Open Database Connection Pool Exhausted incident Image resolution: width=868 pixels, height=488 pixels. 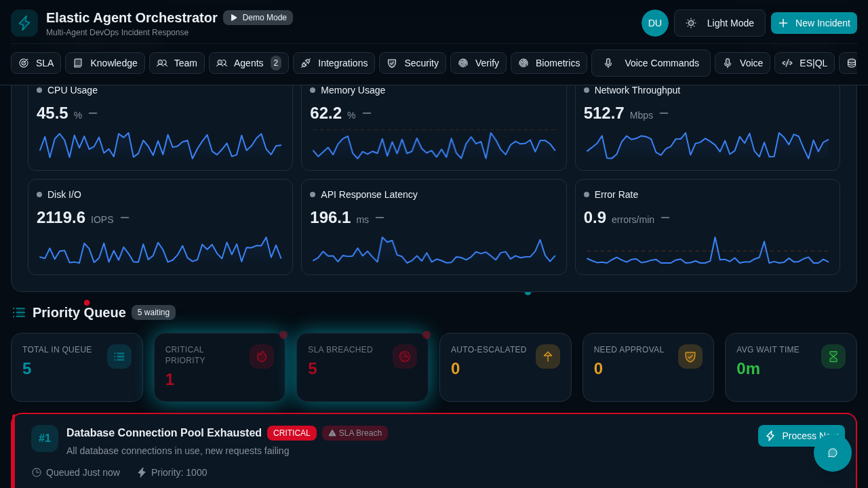164,433
